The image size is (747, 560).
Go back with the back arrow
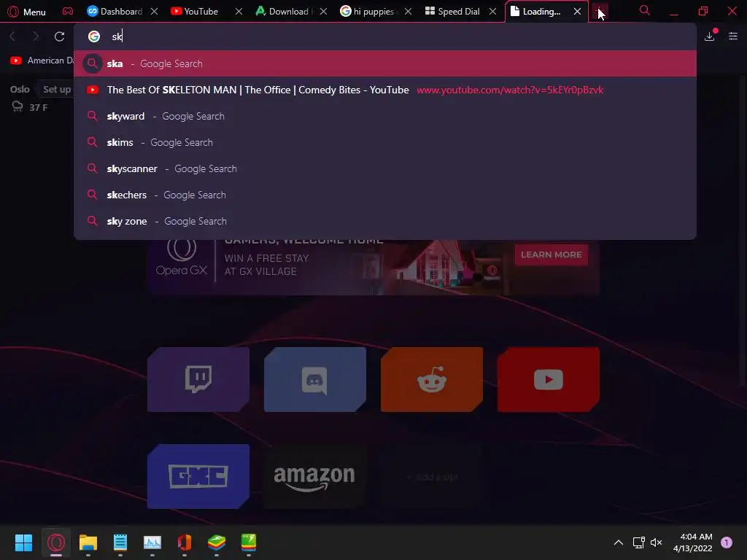13,36
